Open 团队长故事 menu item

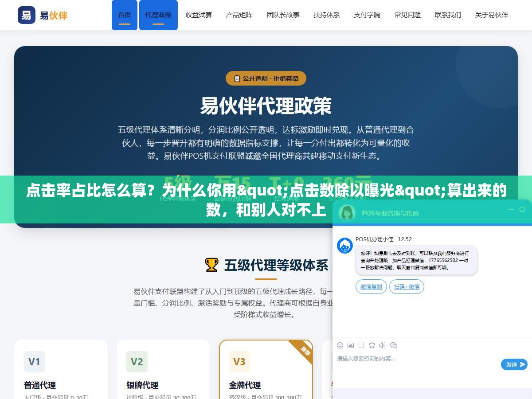click(x=283, y=15)
